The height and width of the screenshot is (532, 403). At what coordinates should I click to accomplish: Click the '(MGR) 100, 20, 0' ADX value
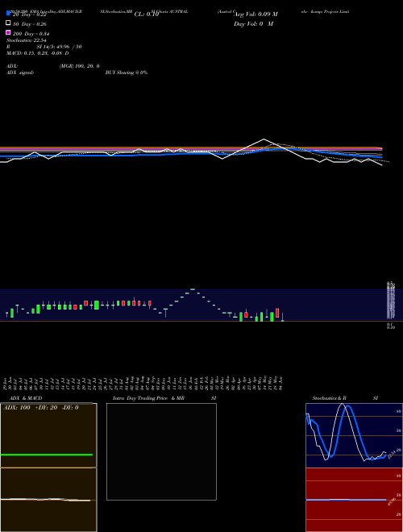(79, 66)
